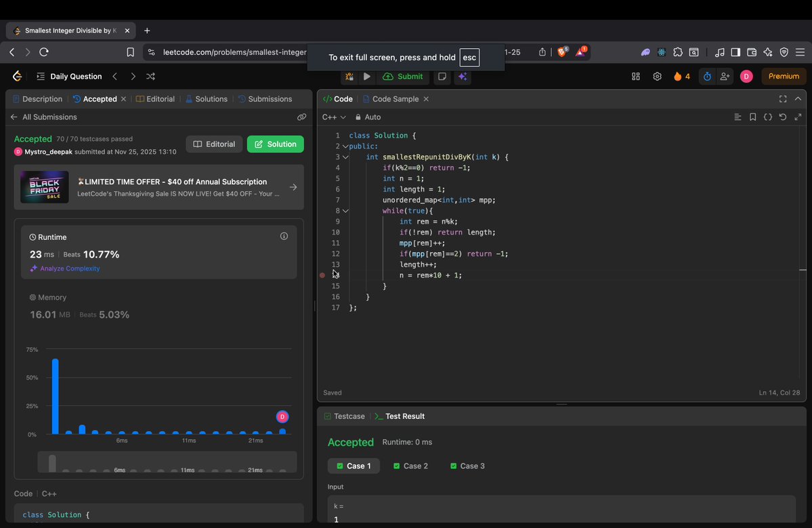The image size is (812, 528).
Task: Click the debug icon beside Run
Action: tap(349, 76)
